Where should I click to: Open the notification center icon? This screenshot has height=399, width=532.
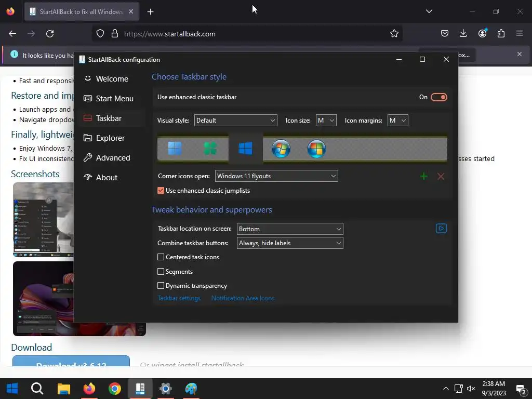pos(521,389)
